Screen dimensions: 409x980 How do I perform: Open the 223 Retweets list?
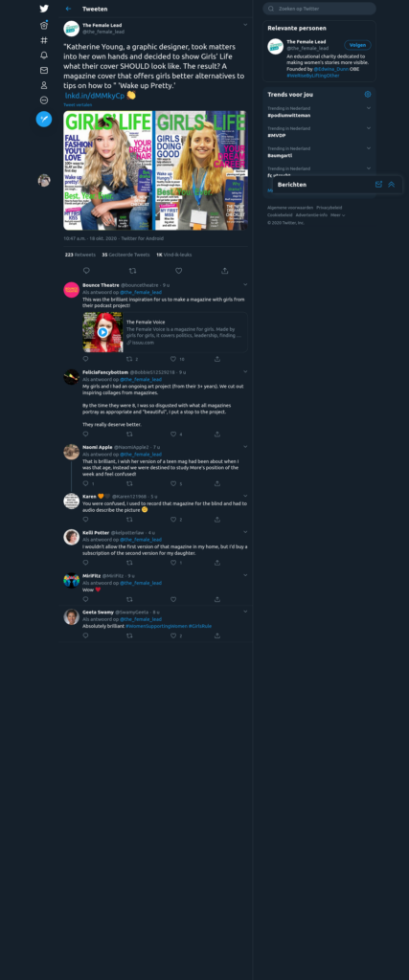[80, 255]
